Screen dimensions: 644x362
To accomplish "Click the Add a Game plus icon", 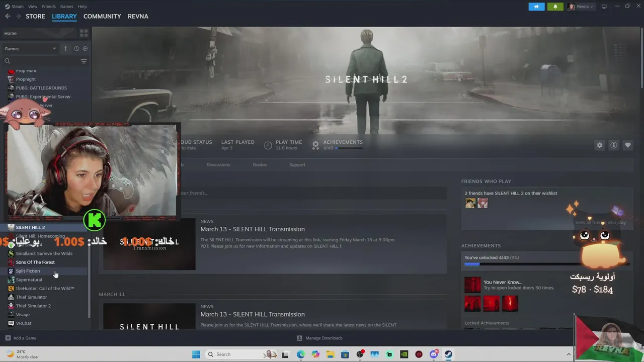I will 8,338.
